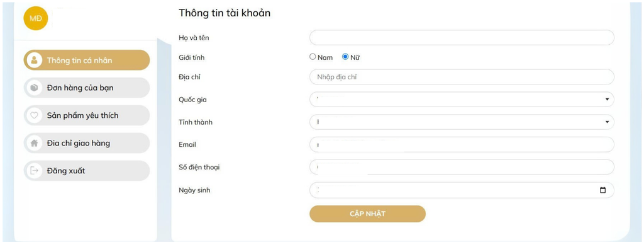Select the Nam gender radio button

[x=313, y=57]
